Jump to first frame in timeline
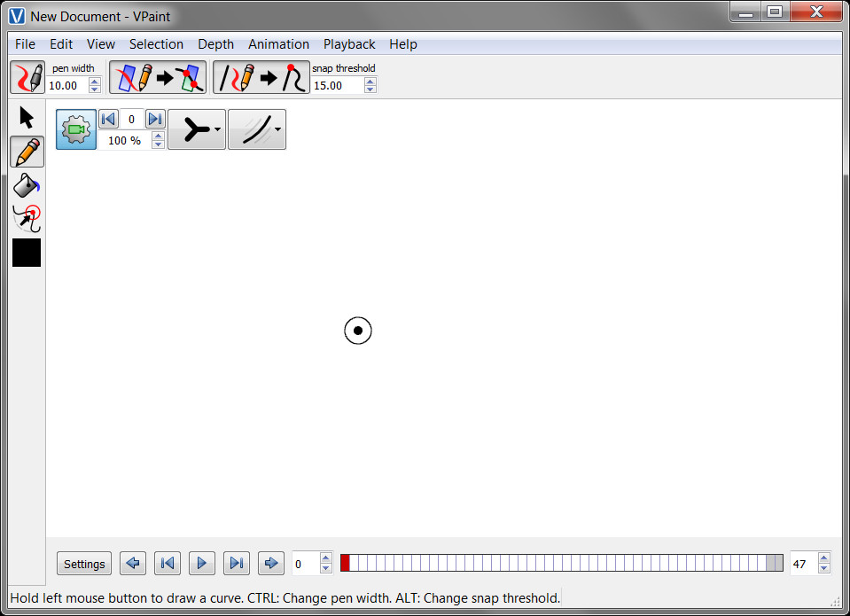The image size is (850, 616). 168,564
